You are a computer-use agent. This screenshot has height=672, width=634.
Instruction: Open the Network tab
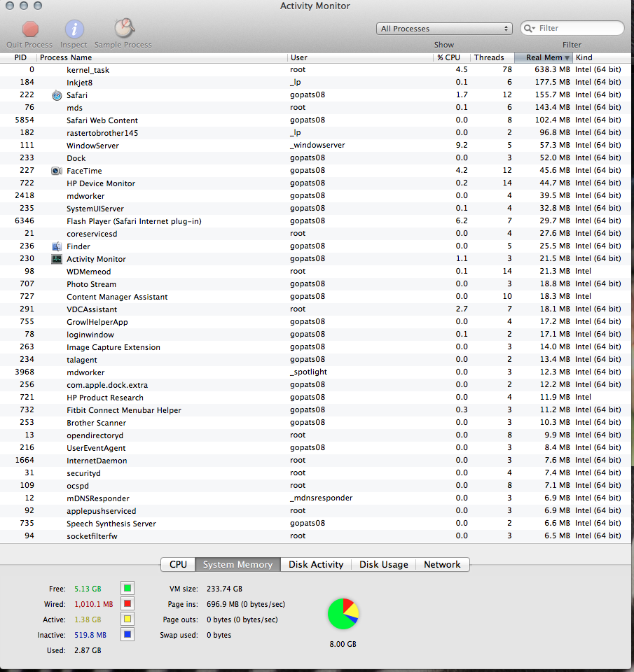tap(442, 564)
